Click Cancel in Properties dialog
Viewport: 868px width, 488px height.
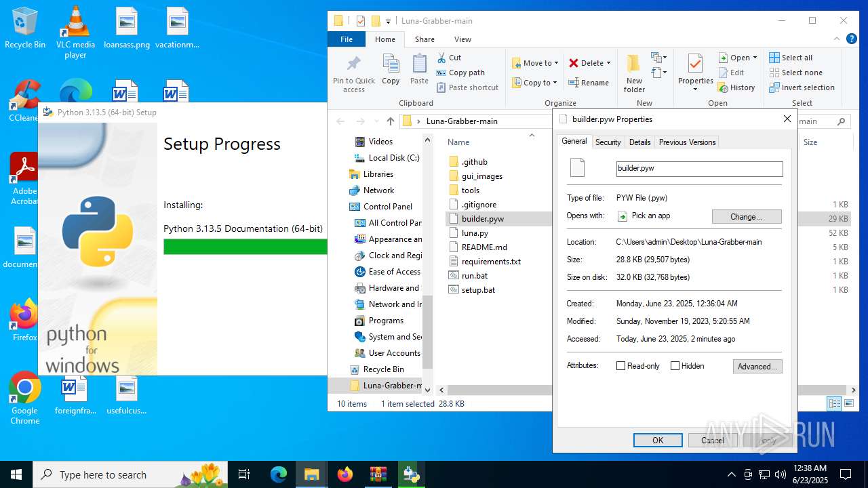pyautogui.click(x=713, y=441)
